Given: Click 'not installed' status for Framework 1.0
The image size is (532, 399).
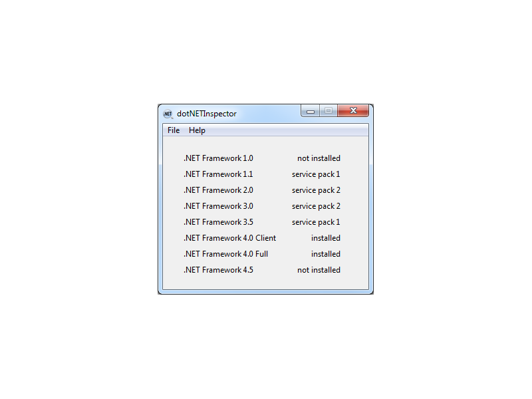Looking at the screenshot, I should pyautogui.click(x=319, y=158).
